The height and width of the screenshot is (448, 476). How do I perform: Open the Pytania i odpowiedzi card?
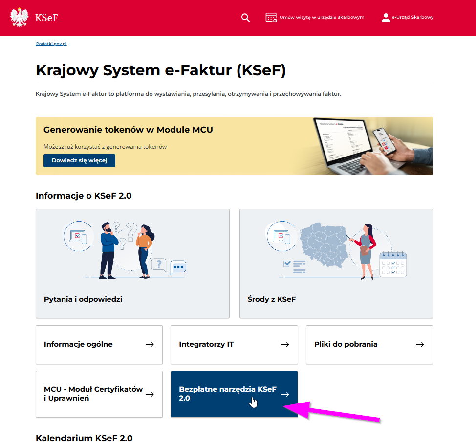[x=132, y=263]
